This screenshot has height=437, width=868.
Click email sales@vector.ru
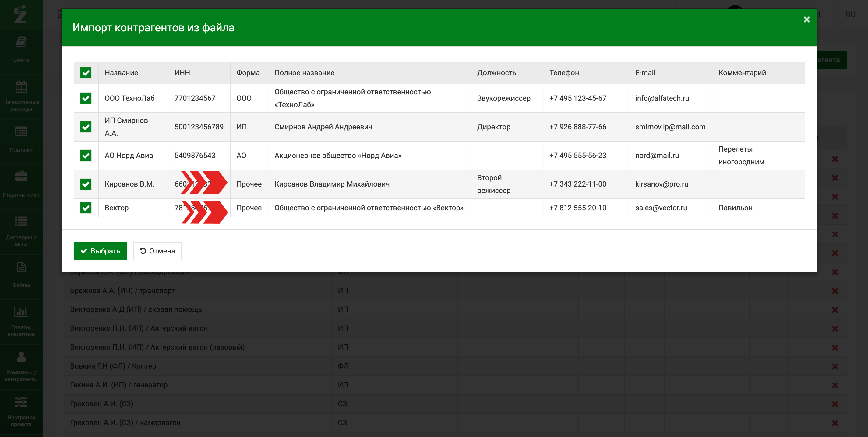pos(661,208)
